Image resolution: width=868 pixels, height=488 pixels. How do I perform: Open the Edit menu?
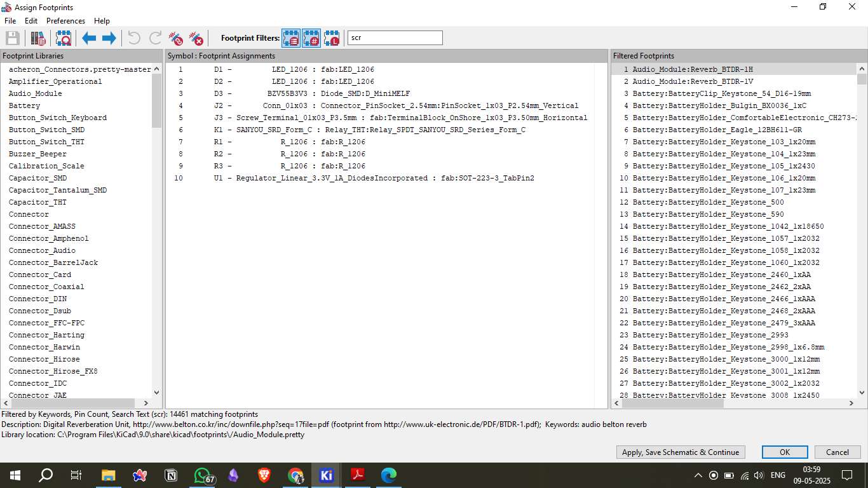(x=31, y=21)
